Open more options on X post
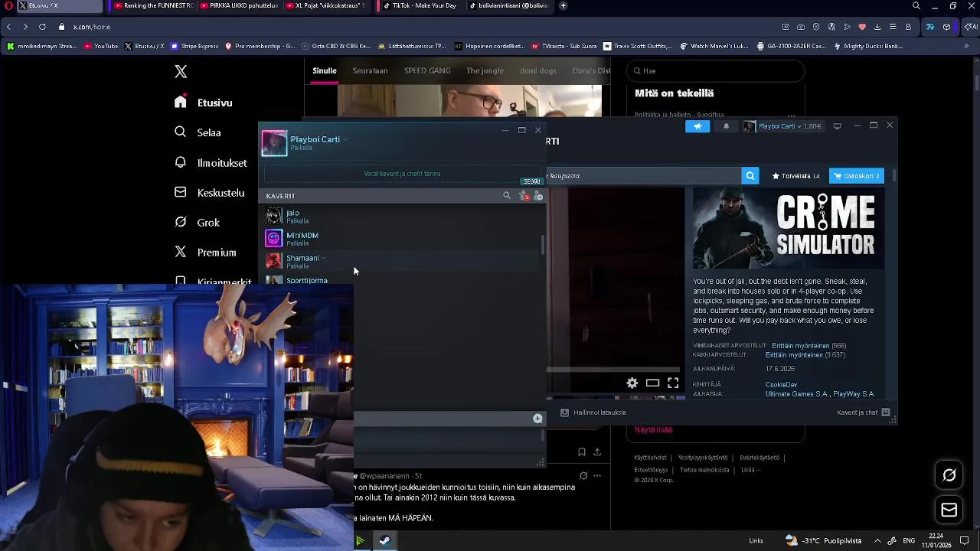980x551 pixels. [597, 476]
